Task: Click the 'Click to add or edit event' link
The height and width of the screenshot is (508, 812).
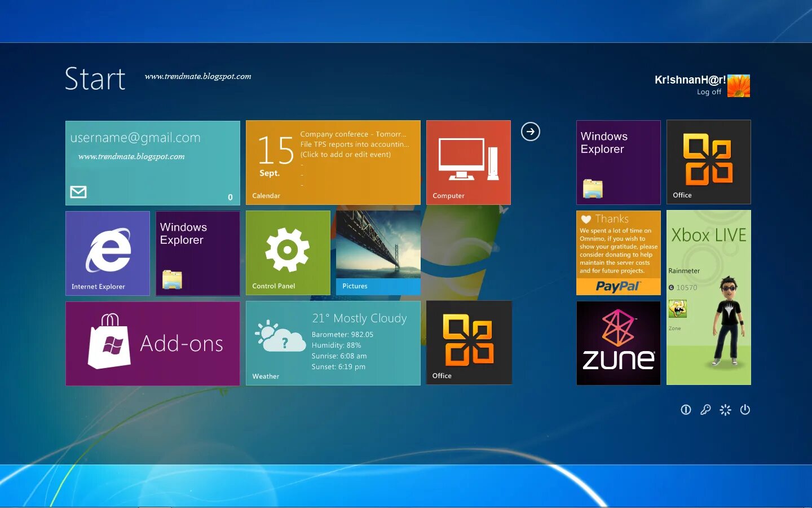Action: tap(345, 155)
